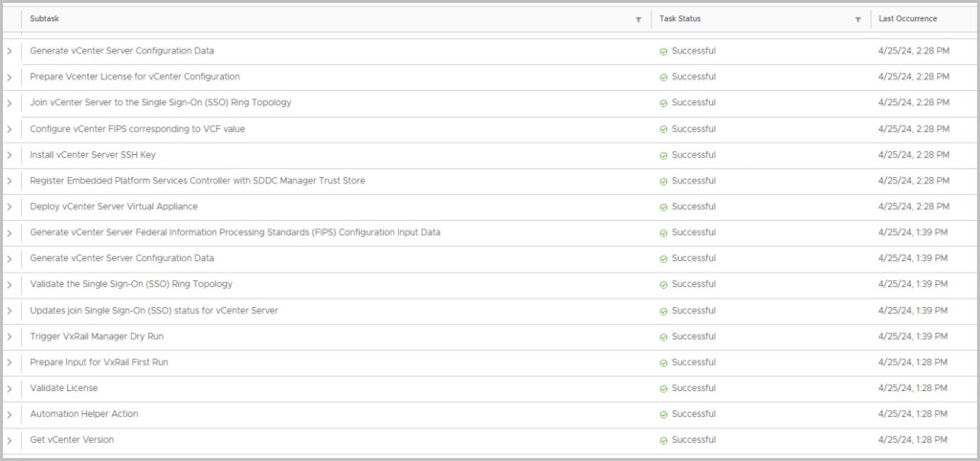Screen dimensions: 980x461
Task: Click success icon for Trigger VxRail Manager Dry Run
Action: 663,337
